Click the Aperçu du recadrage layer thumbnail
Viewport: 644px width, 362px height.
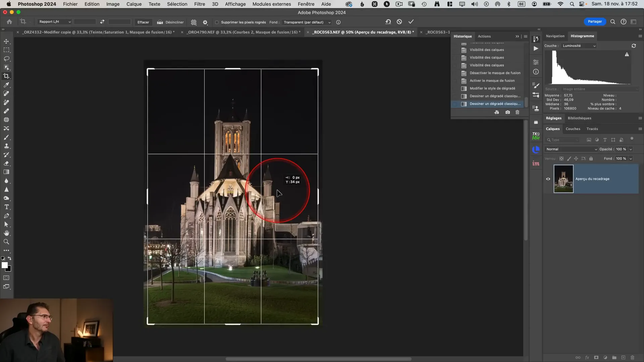[x=563, y=179]
